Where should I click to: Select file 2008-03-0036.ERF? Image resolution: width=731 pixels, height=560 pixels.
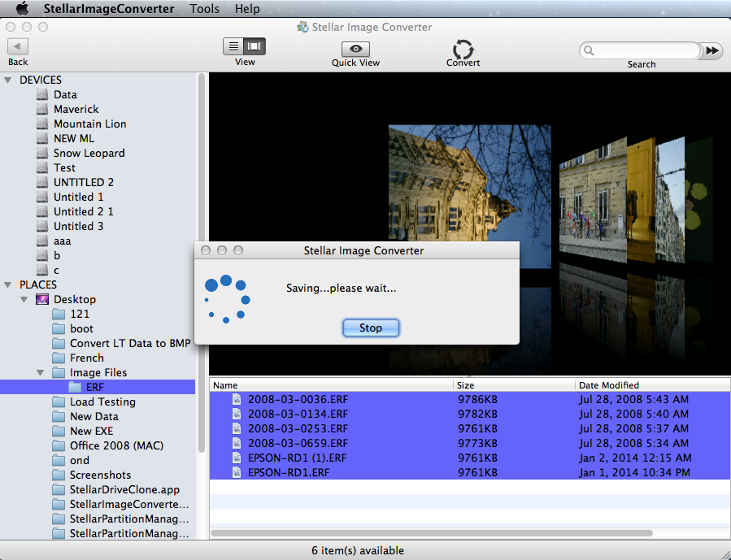470,399
